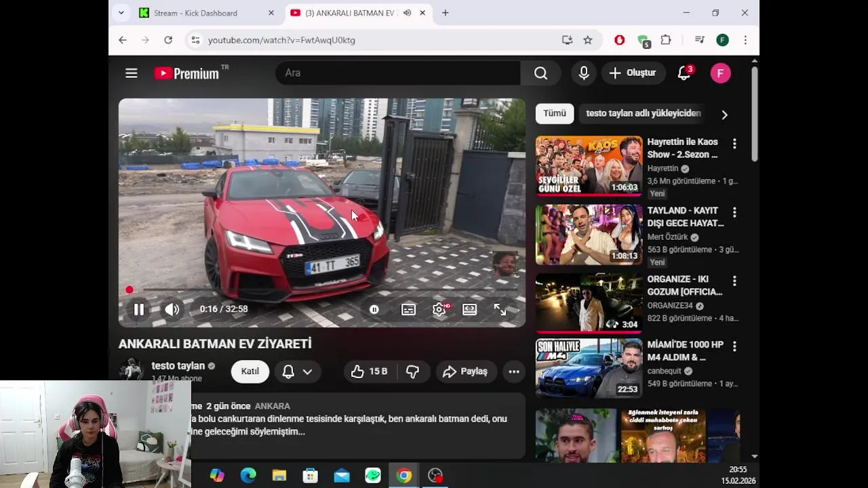Click the YouTube search input field
The height and width of the screenshot is (488, 868).
click(397, 73)
